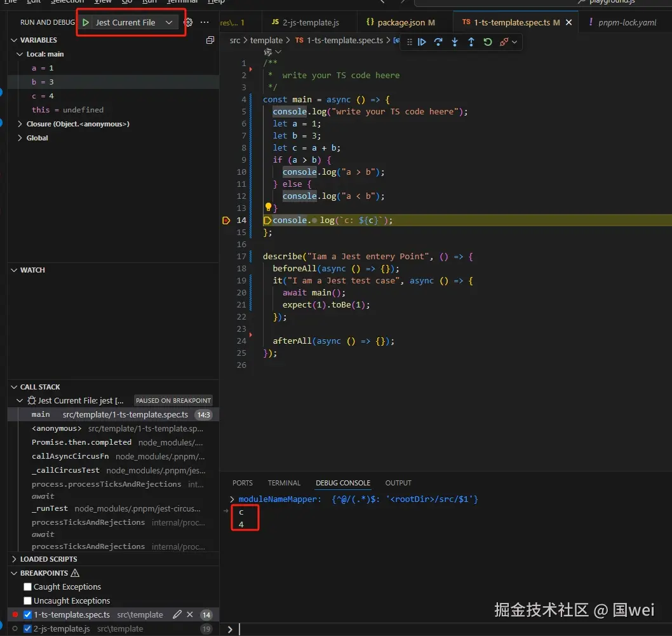Expand the Global scope in Variables

(20, 137)
